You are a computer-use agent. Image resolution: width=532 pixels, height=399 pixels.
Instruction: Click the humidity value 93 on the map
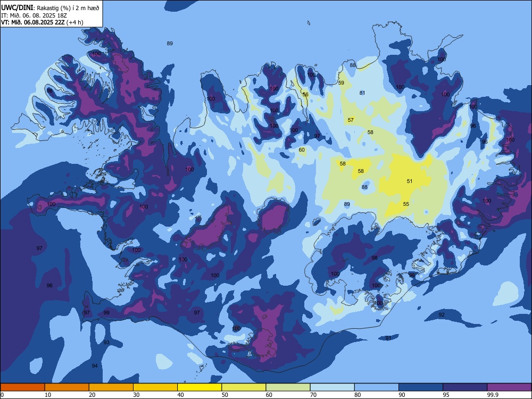pos(106,342)
